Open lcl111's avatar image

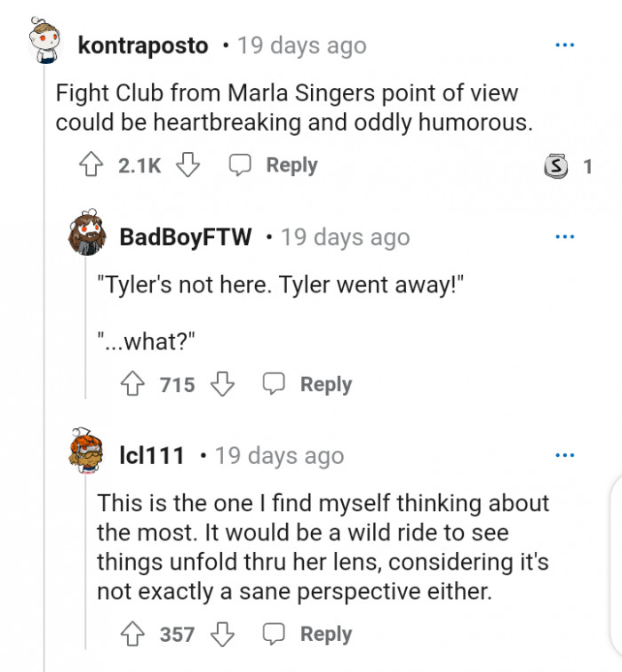click(87, 455)
